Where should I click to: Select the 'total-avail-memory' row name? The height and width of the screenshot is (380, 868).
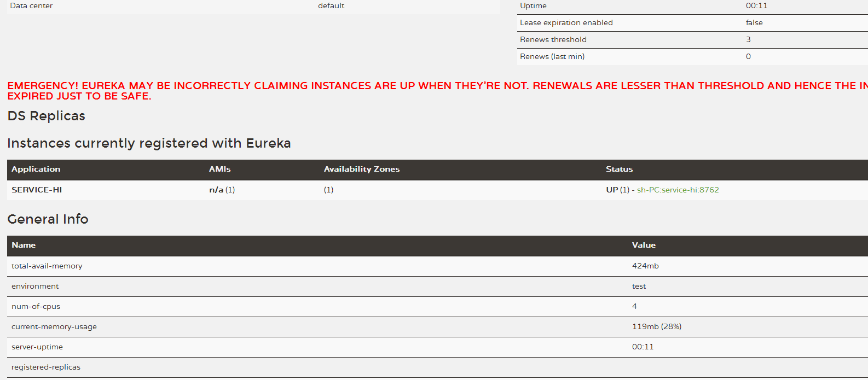[47, 266]
